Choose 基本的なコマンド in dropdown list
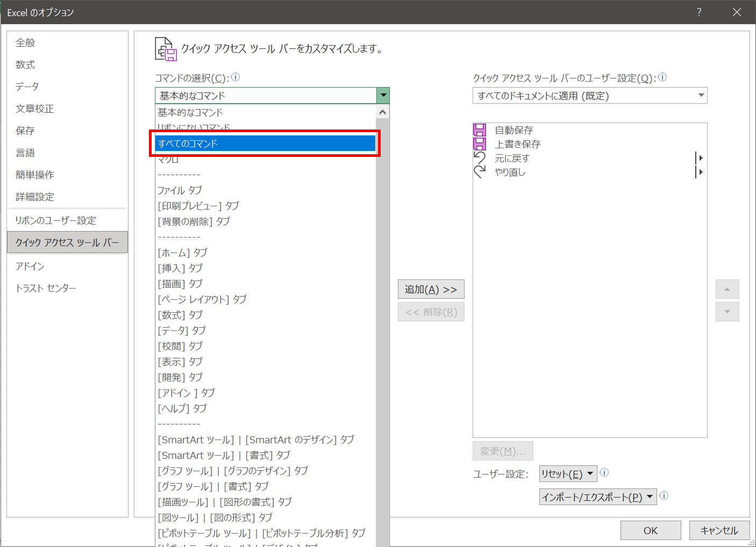756x547 pixels. click(266, 112)
